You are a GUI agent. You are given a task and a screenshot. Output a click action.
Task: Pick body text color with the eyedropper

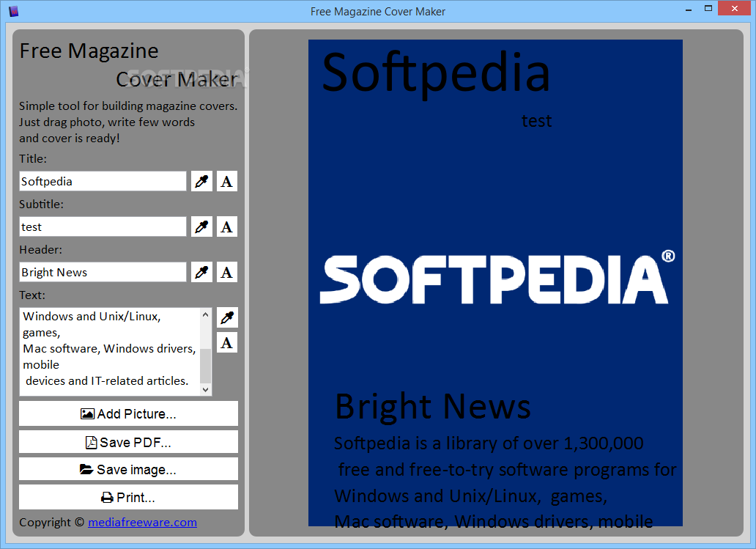(x=227, y=317)
